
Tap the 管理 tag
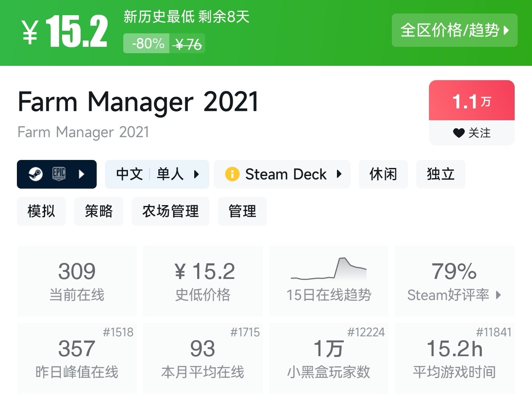click(242, 211)
